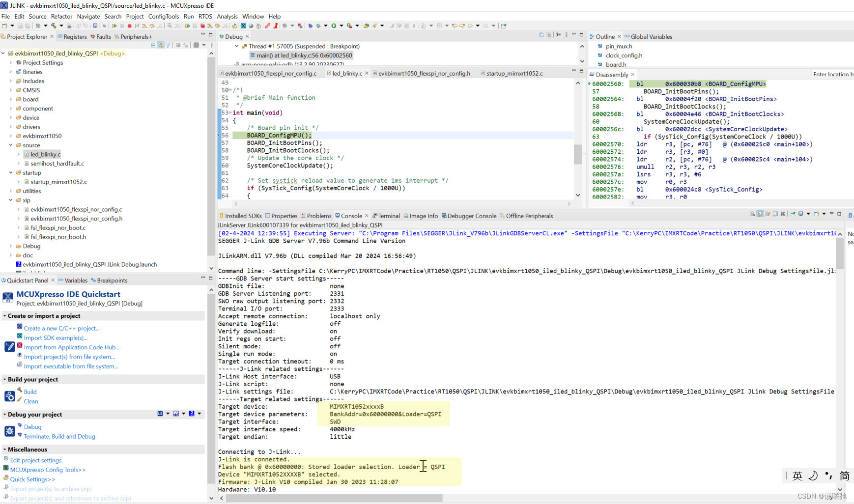The image size is (854, 504).
Task: Click the Resume icon in the main toolbar
Action: click(x=114, y=26)
